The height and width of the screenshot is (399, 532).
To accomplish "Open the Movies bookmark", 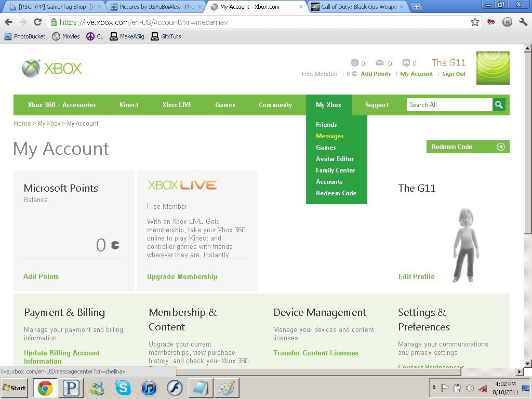I will point(66,36).
